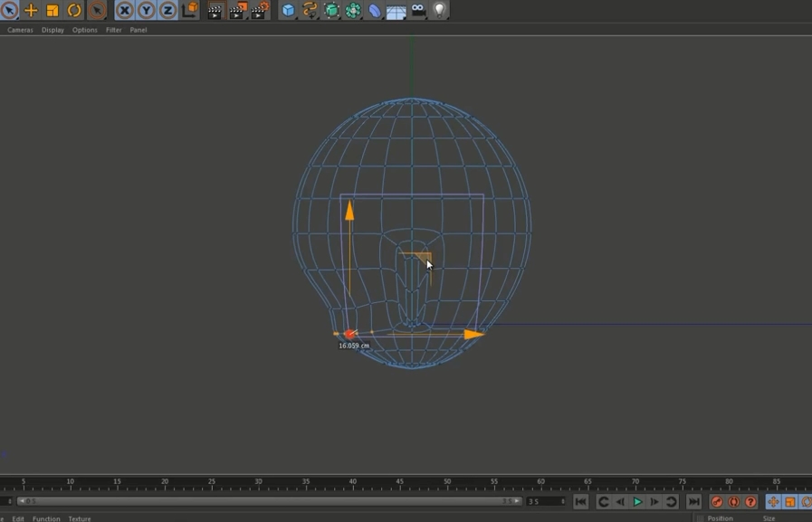Screen dimensions: 812x522
Task: Toggle position keyframe recording
Action: pos(773,501)
